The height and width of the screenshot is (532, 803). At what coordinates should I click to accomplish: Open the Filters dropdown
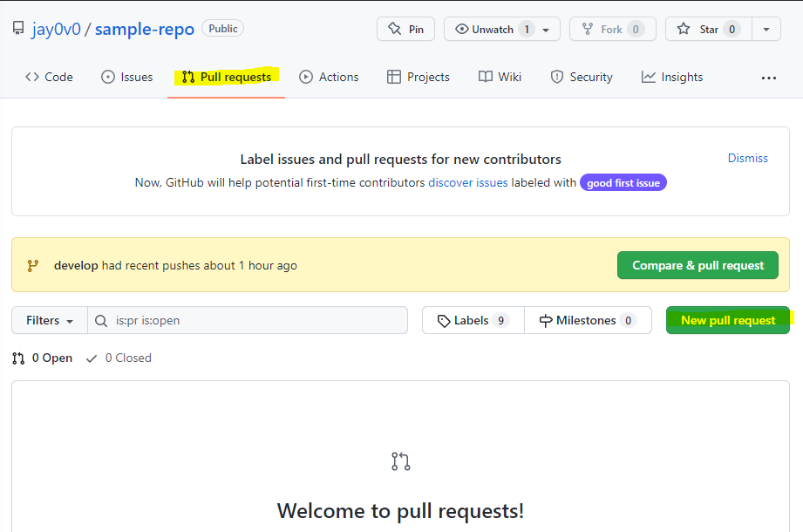point(50,321)
